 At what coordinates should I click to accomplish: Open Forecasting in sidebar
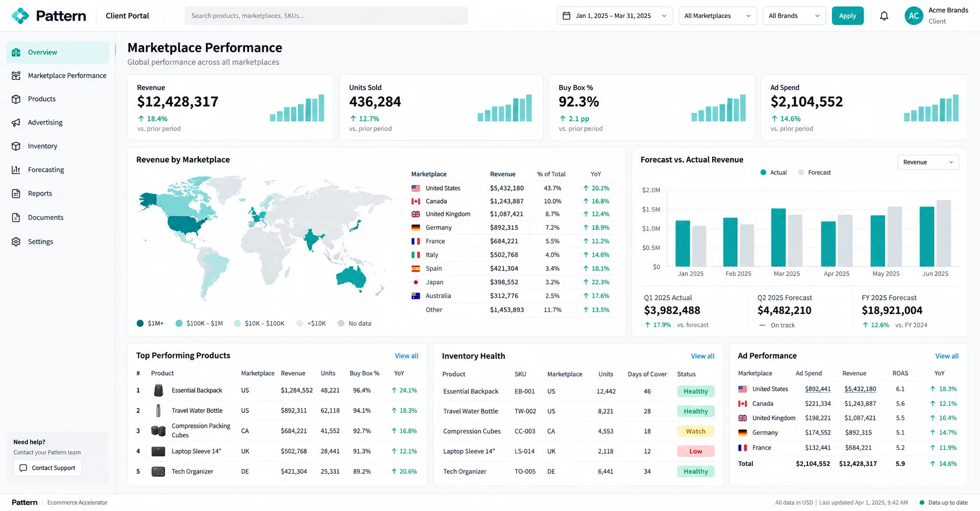point(58,170)
